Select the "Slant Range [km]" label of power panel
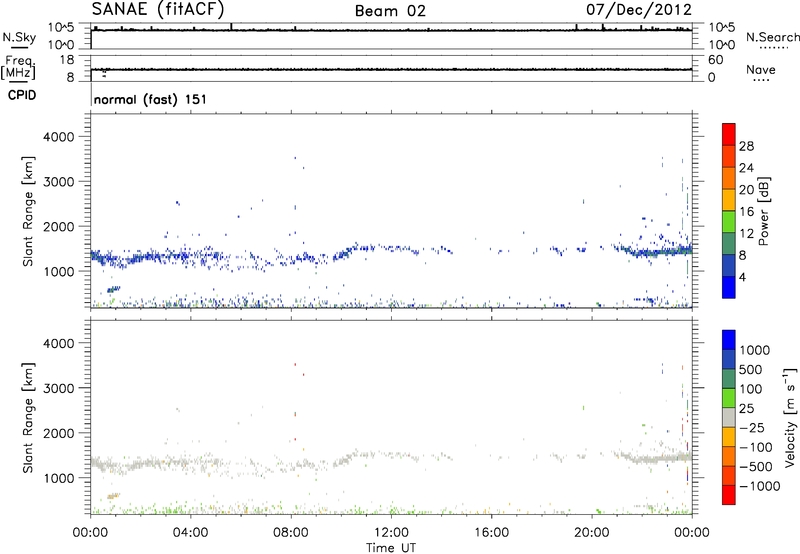 coord(28,211)
